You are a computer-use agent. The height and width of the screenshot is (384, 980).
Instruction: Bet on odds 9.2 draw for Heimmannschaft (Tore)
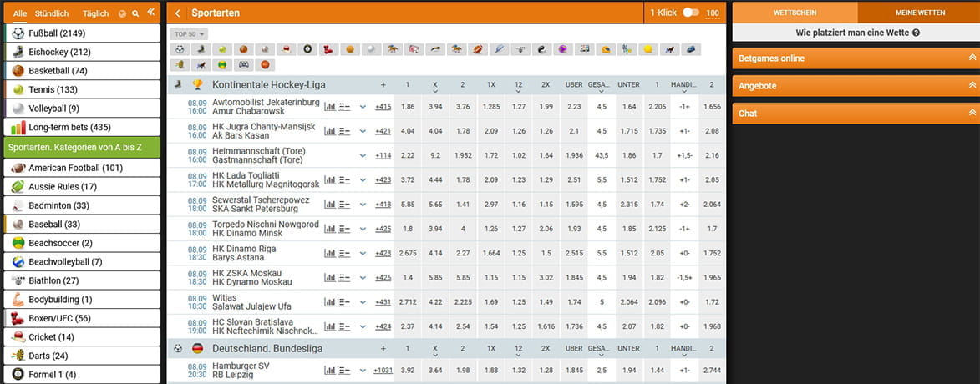tap(435, 155)
